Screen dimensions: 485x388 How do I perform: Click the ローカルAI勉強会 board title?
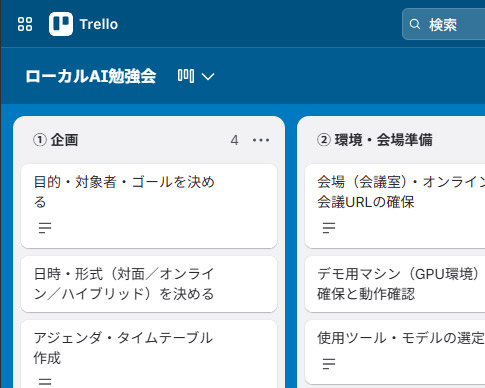coord(91,76)
